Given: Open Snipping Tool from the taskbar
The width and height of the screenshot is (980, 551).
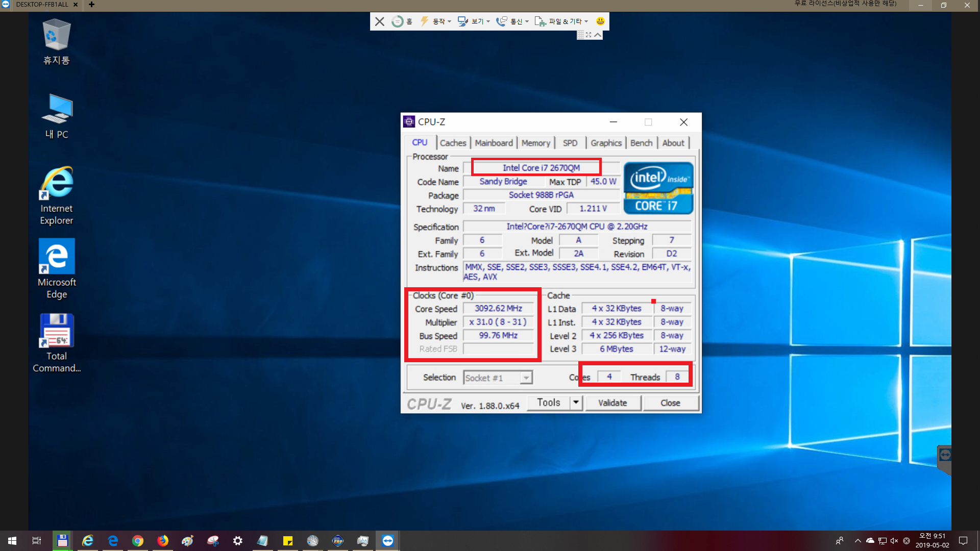Looking at the screenshot, I should (x=213, y=541).
